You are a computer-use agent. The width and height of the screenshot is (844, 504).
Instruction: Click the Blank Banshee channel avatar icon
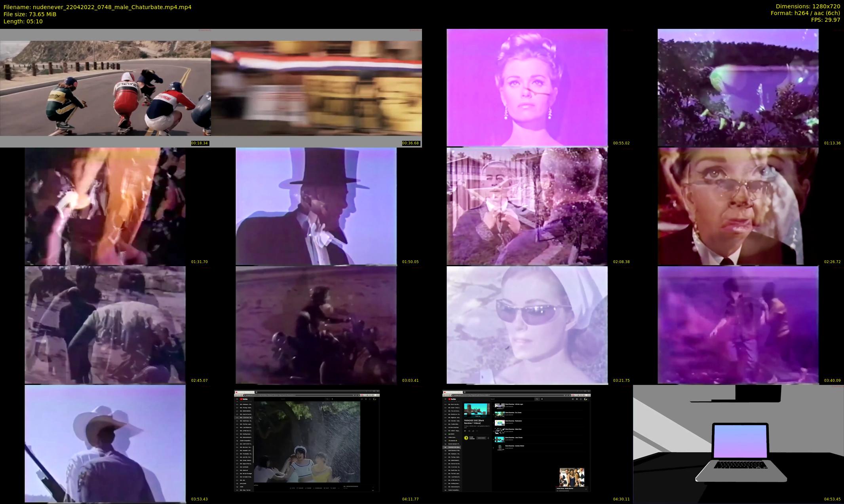click(x=466, y=438)
